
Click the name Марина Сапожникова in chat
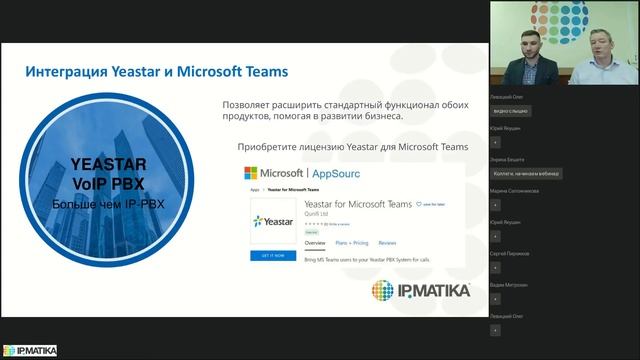[514, 191]
